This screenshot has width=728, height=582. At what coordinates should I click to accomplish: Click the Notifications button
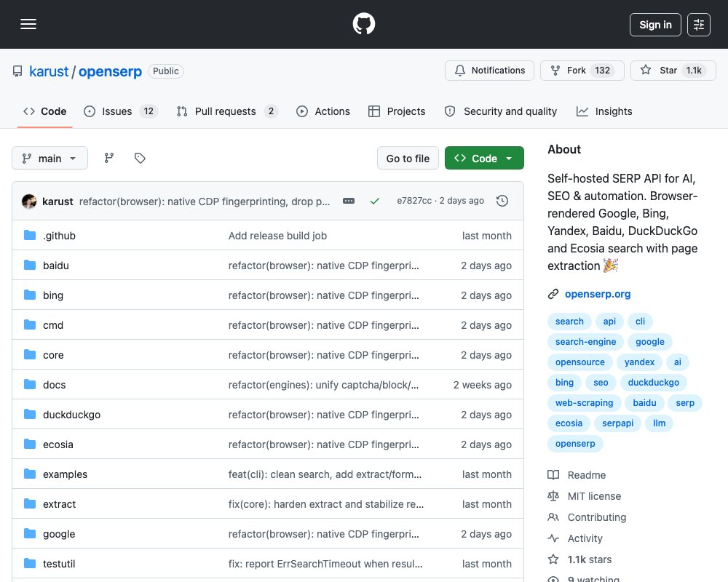[489, 71]
